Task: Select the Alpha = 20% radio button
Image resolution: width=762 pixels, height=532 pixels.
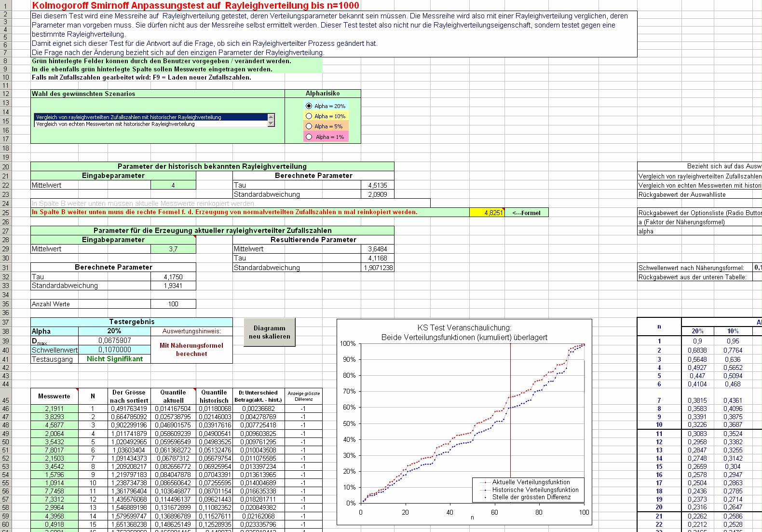Action: pyautogui.click(x=309, y=106)
